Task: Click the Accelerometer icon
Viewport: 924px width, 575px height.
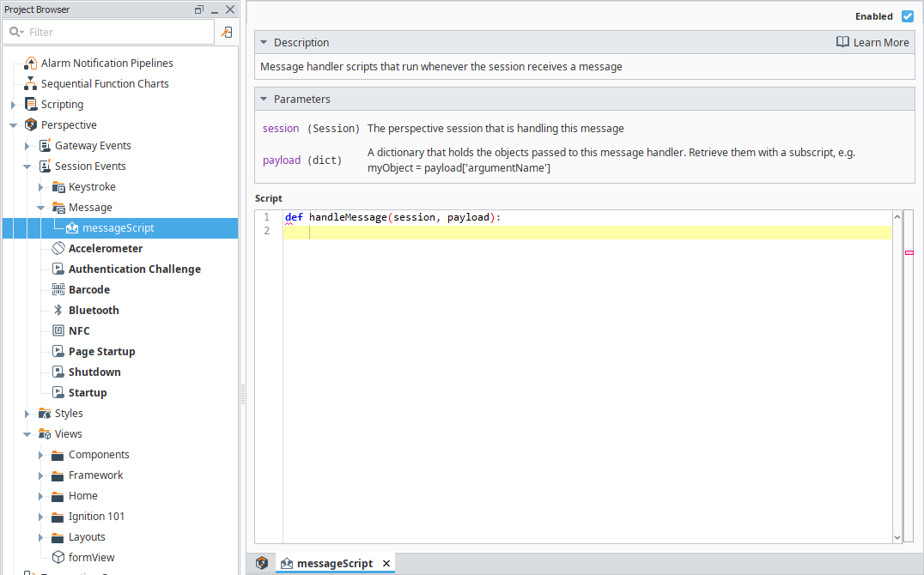Action: (58, 249)
